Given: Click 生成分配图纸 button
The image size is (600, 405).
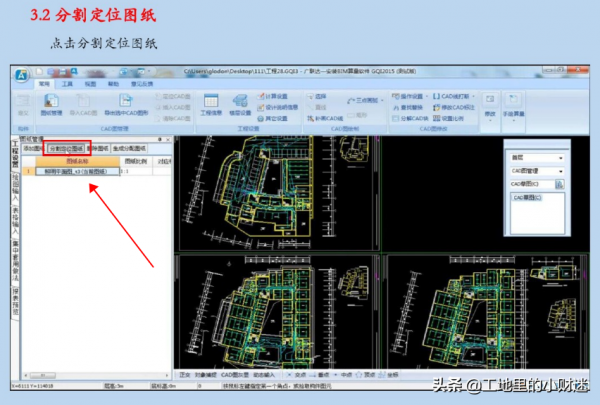Looking at the screenshot, I should [128, 148].
